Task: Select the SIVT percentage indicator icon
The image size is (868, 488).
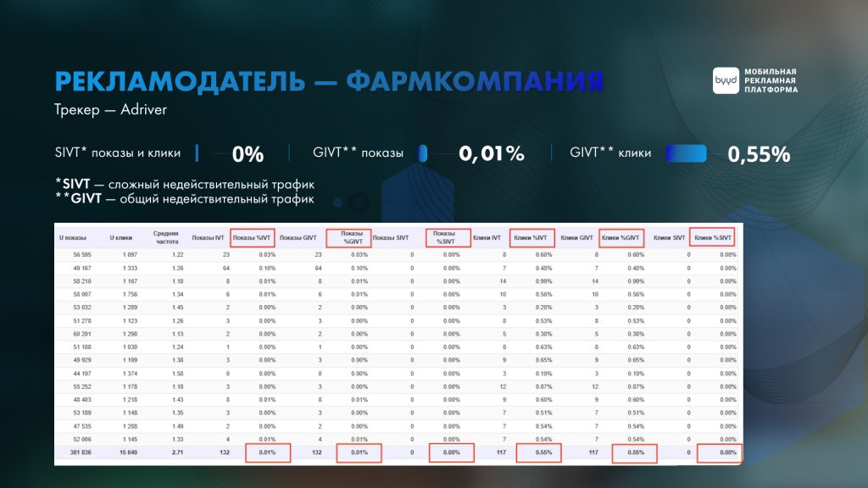Action: coord(197,152)
